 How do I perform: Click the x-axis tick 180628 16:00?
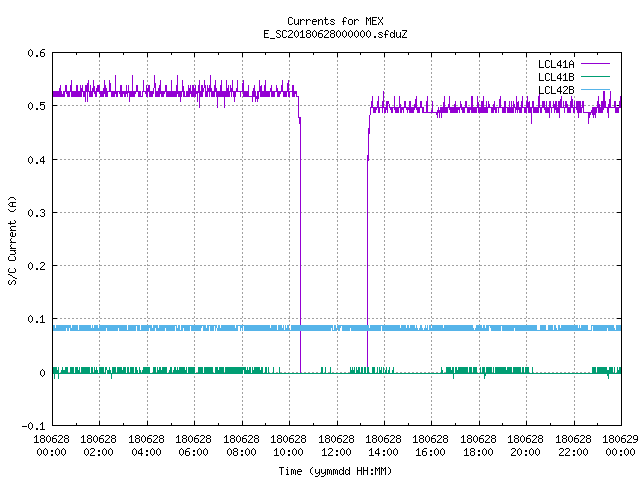tap(431, 446)
